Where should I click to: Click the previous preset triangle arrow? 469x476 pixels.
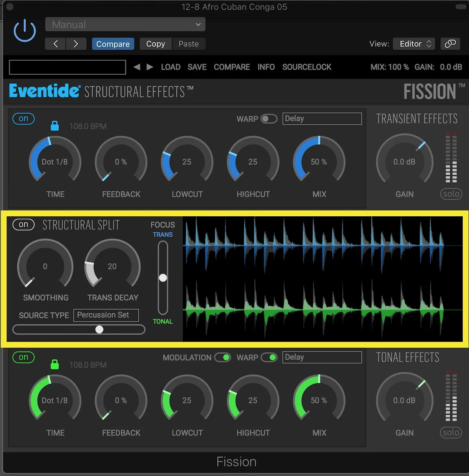click(137, 67)
